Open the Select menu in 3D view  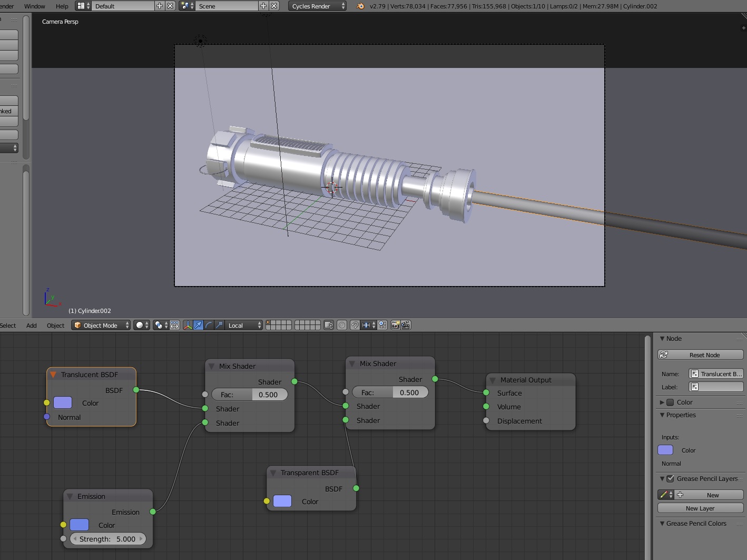click(8, 325)
